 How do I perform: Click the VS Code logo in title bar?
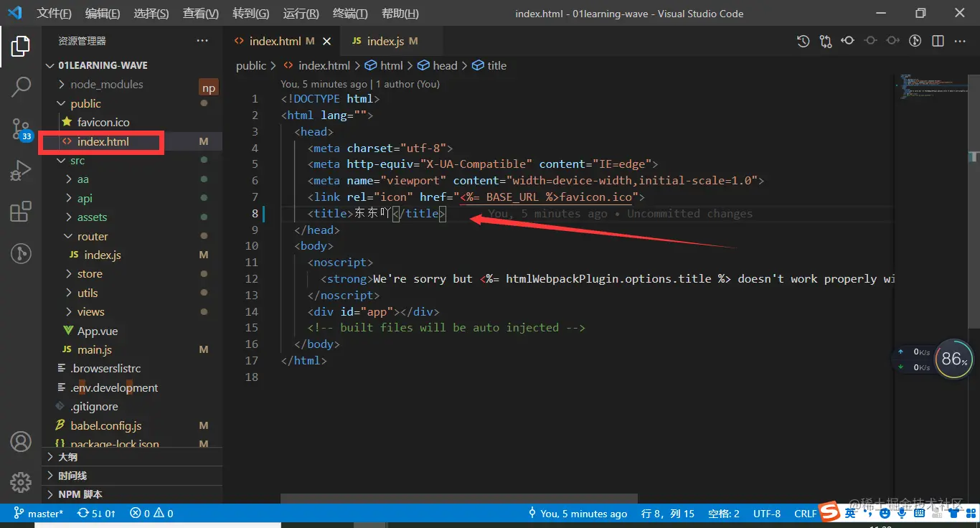click(x=15, y=13)
